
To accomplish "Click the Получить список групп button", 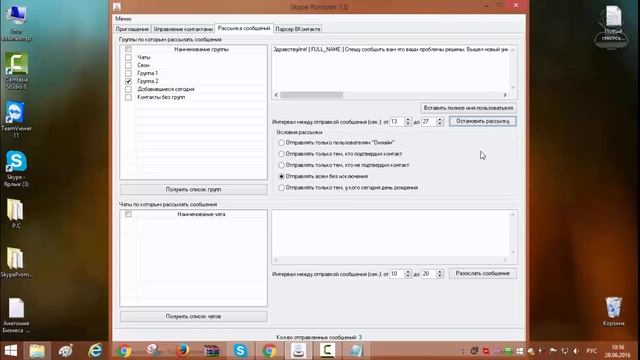I will click(193, 189).
